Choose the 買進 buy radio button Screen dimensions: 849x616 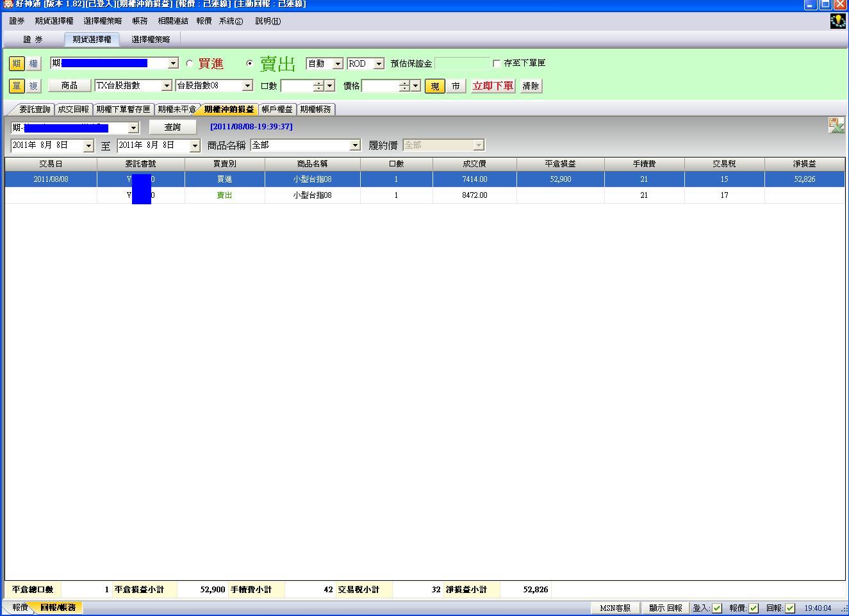point(190,63)
